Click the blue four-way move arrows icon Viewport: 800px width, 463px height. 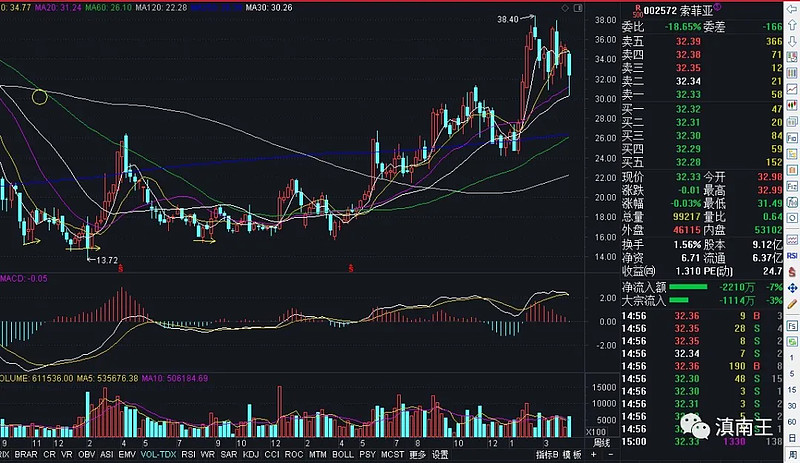792,288
